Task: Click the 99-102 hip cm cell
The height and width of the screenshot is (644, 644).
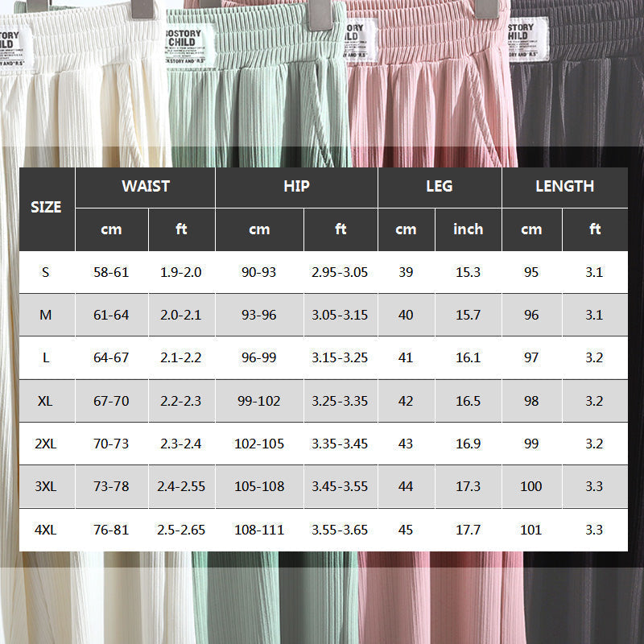Action: pos(258,400)
